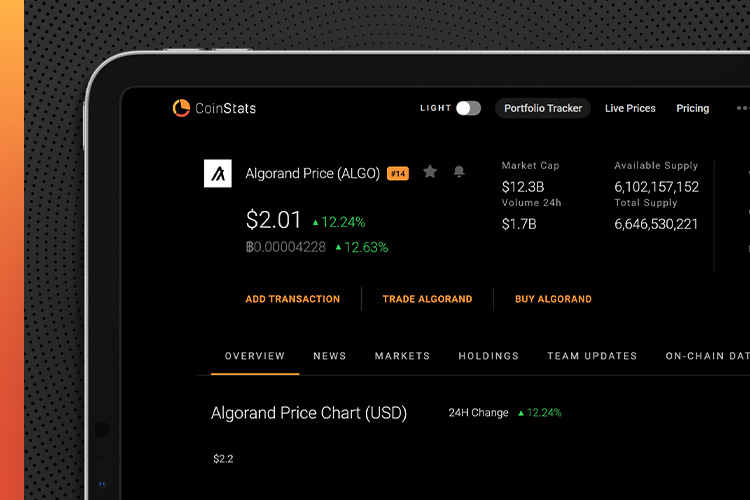Image resolution: width=750 pixels, height=500 pixels.
Task: Click the #14 rank badge
Action: 398,174
